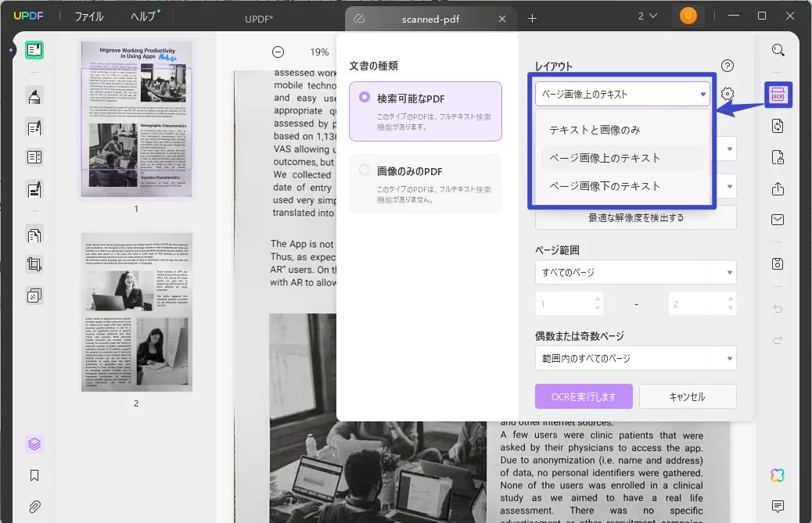
Task: Click the user account avatar
Action: (x=688, y=16)
